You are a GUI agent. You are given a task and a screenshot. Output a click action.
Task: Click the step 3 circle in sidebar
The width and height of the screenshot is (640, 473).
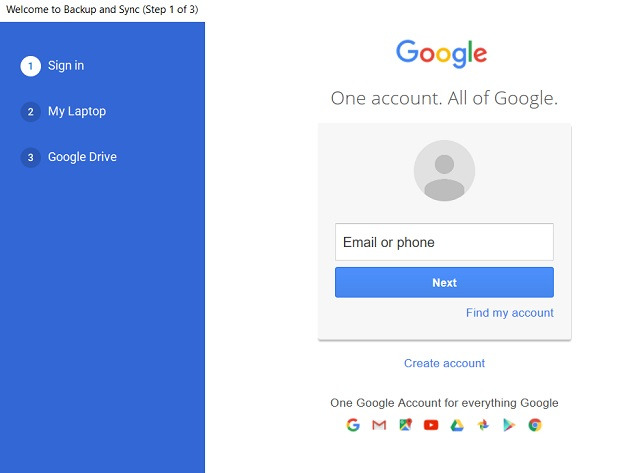(x=31, y=157)
